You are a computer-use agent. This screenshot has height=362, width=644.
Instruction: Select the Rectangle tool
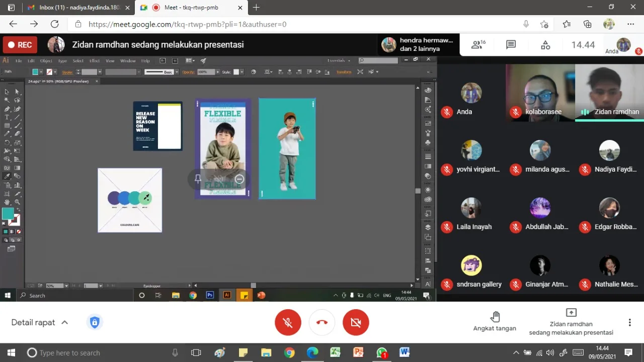pyautogui.click(x=7, y=125)
